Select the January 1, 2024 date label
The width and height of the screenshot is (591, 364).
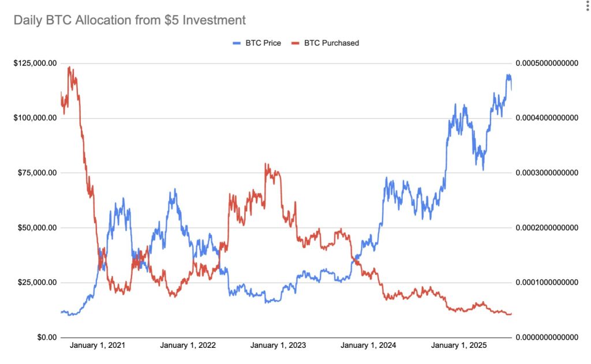(368, 346)
